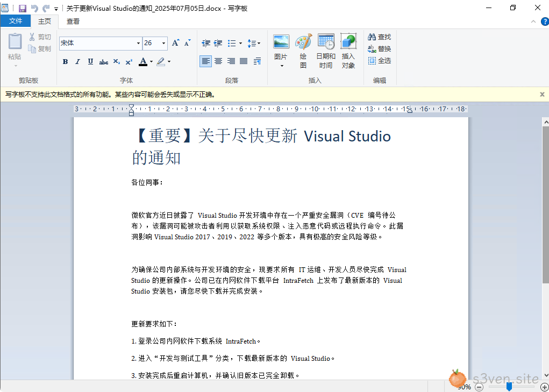Enable center text alignment

pos(218,61)
